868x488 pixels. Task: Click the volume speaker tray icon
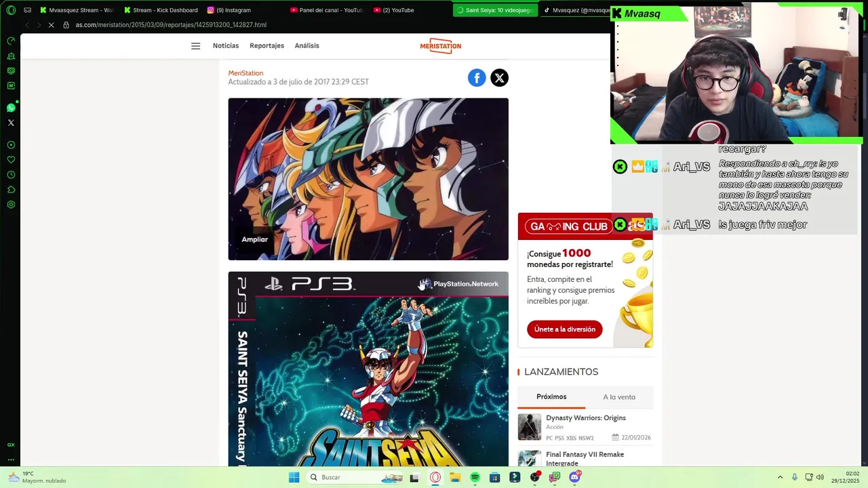[x=820, y=477]
